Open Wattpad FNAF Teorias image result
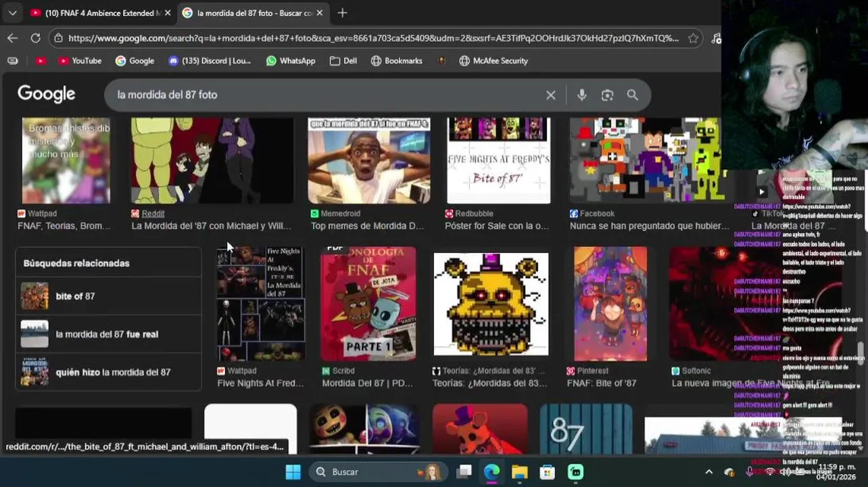Image resolution: width=868 pixels, height=487 pixels. click(66, 160)
